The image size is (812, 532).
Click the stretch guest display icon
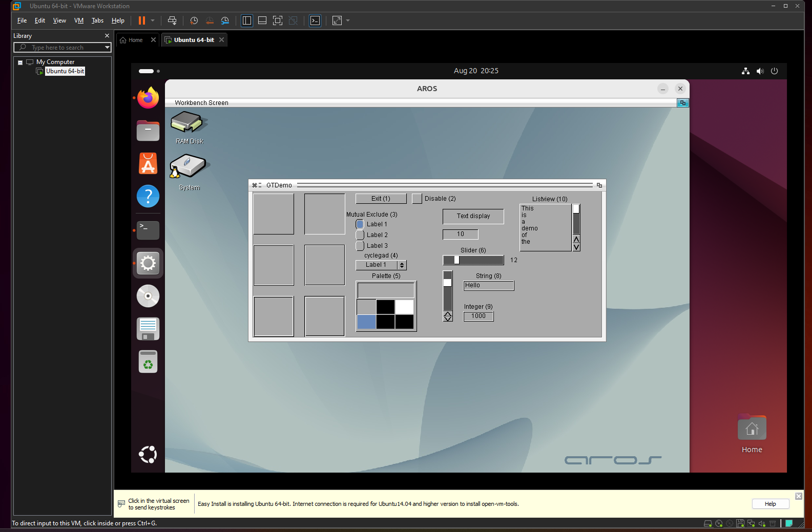[337, 20]
